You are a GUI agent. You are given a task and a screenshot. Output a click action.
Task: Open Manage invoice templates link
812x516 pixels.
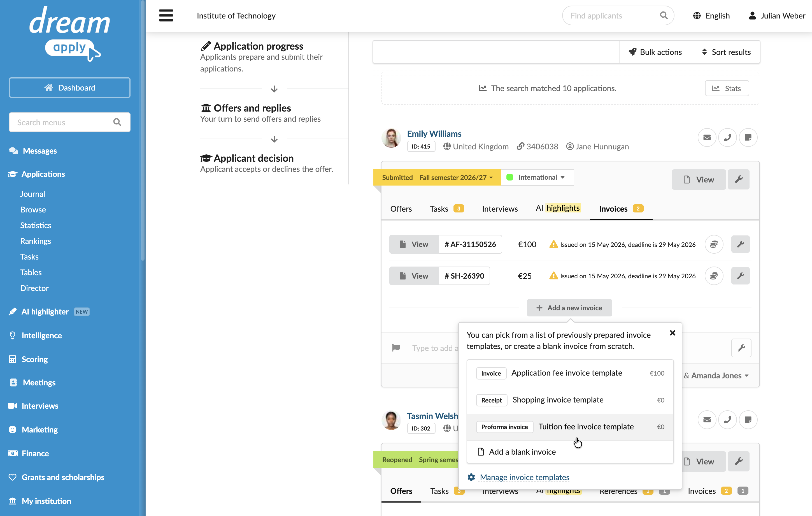pos(524,477)
